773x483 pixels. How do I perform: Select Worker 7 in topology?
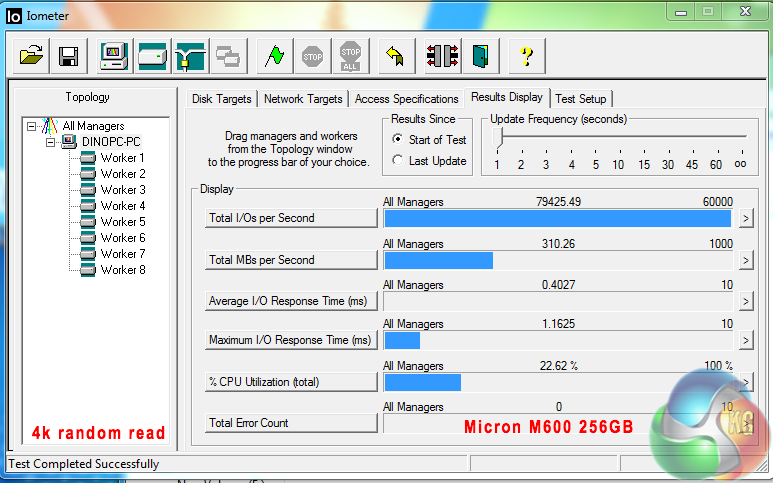[x=123, y=254]
